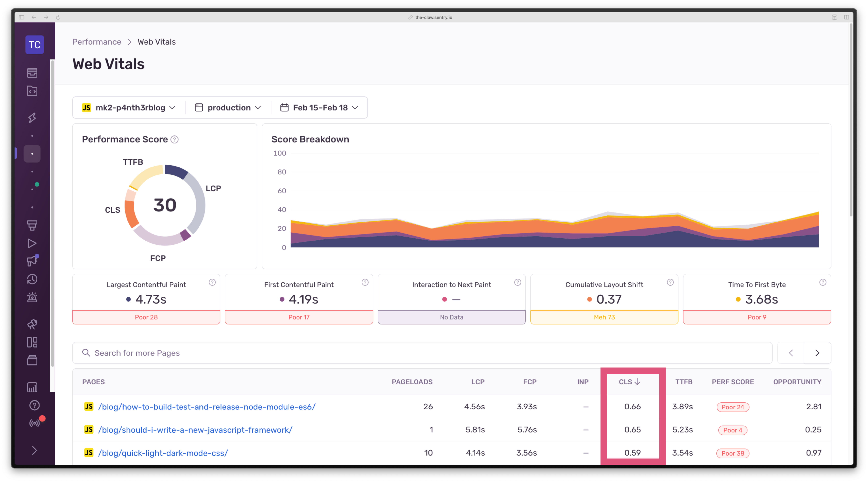The image size is (868, 482).
Task: Click the Performance Score help icon
Action: point(175,139)
